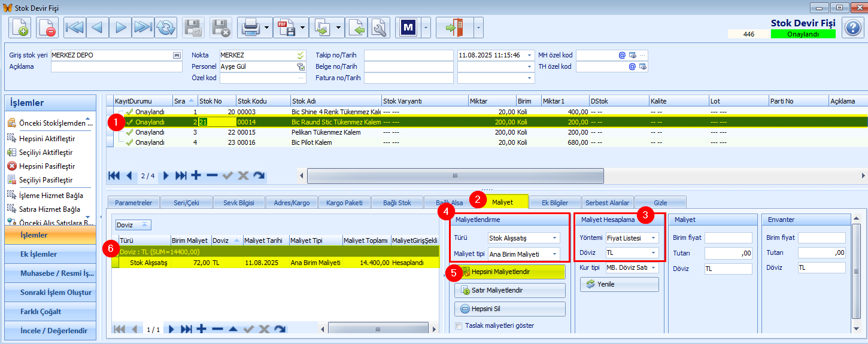Viewport: 868px width, 344px height.
Task: Expand the Maliyet tipi combo box
Action: pos(555,254)
